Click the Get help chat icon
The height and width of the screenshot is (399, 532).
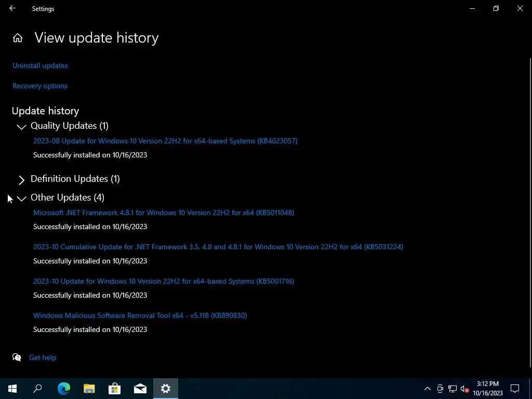(17, 357)
